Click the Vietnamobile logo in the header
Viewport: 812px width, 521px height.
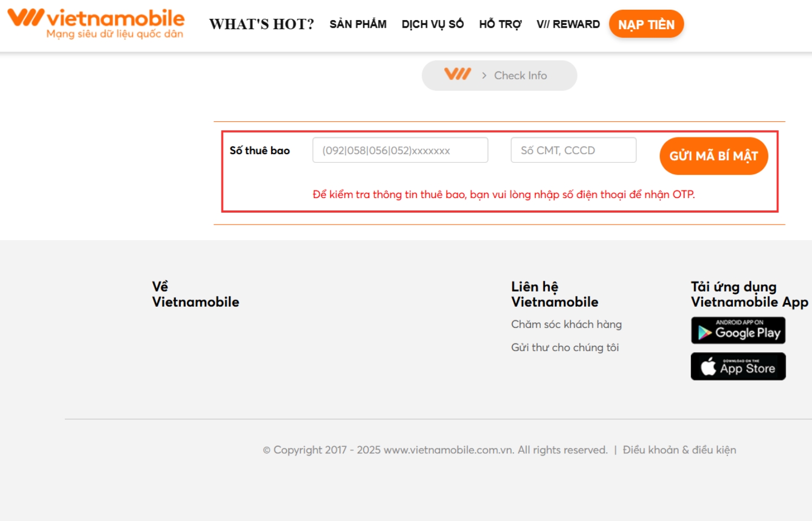(x=96, y=24)
